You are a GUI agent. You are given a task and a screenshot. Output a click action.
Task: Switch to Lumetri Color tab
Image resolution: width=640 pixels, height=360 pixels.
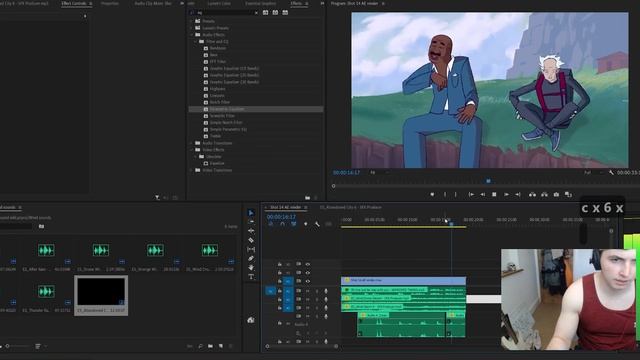pos(219,3)
